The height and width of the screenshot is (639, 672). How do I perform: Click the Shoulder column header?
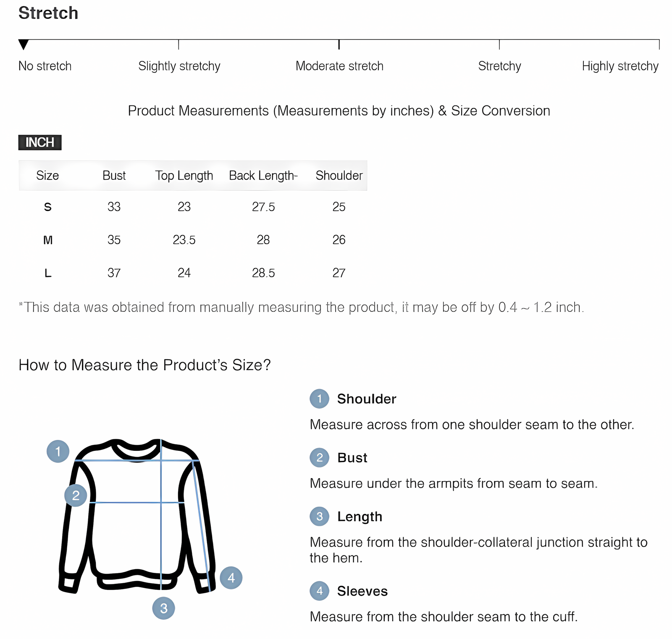point(339,176)
